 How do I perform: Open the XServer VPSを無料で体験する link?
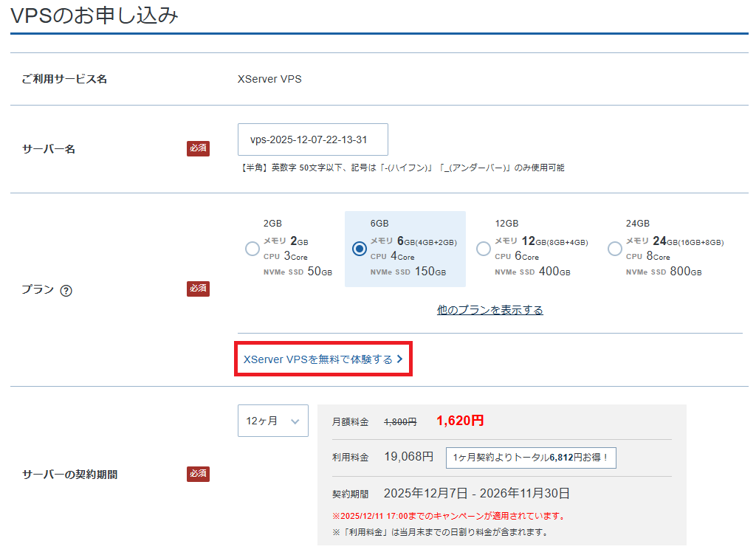pos(318,359)
